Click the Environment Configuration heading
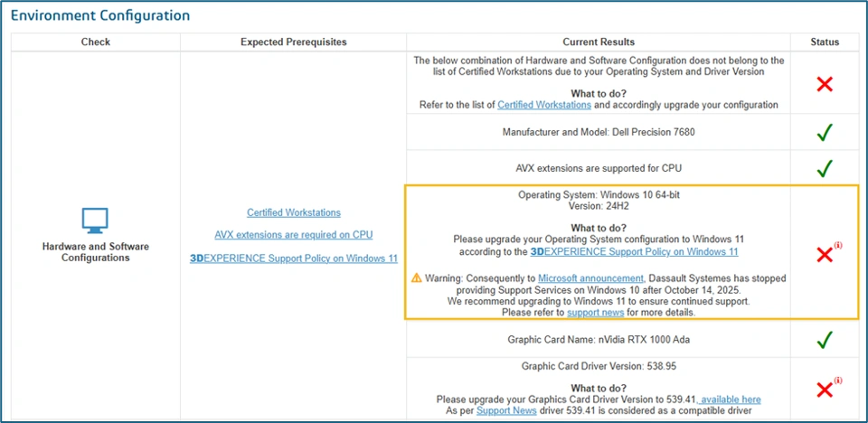Viewport: 868px width, 423px height. coord(100,15)
